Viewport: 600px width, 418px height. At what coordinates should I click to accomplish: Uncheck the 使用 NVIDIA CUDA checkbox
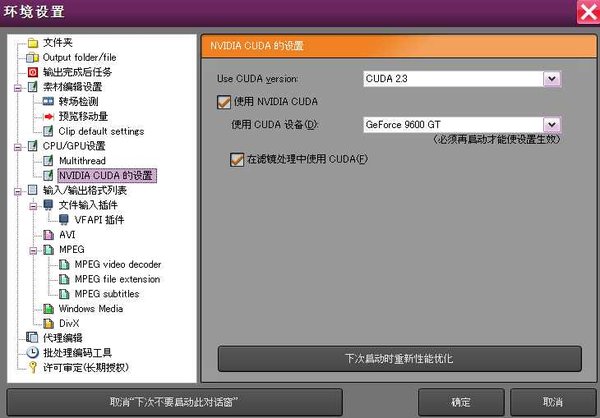click(x=223, y=101)
